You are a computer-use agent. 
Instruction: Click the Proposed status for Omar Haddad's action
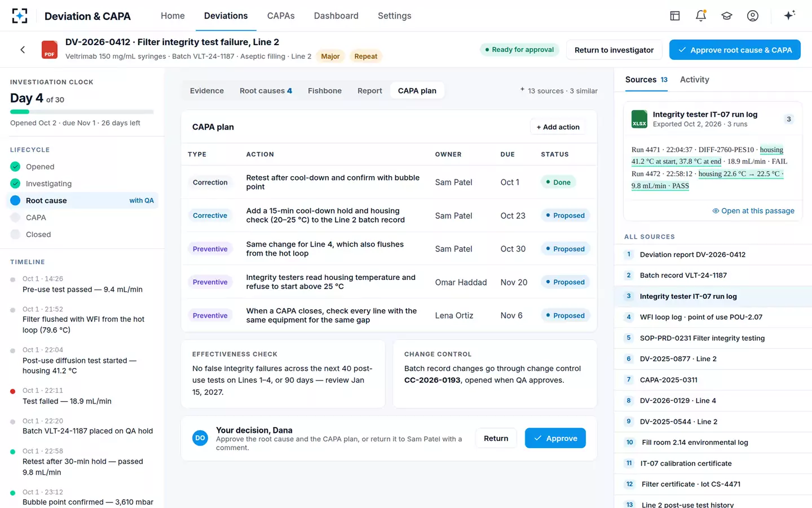click(565, 282)
